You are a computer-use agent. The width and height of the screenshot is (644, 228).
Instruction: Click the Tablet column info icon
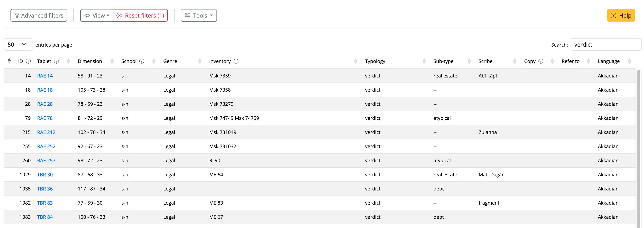[x=56, y=61]
